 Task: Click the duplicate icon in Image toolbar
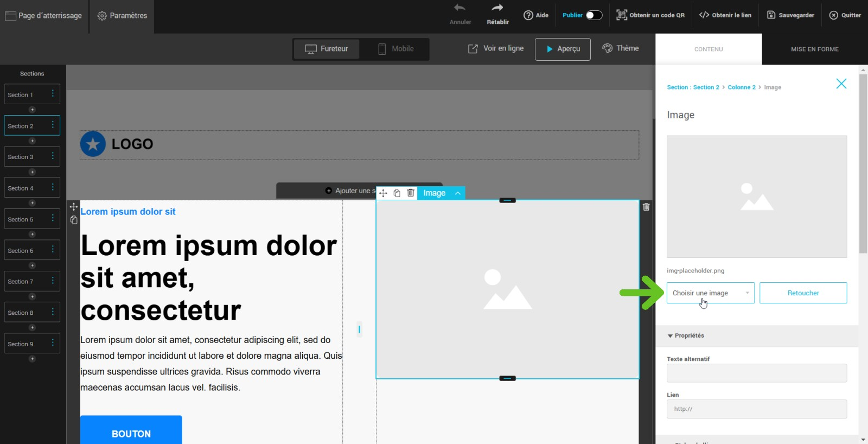[x=397, y=193]
